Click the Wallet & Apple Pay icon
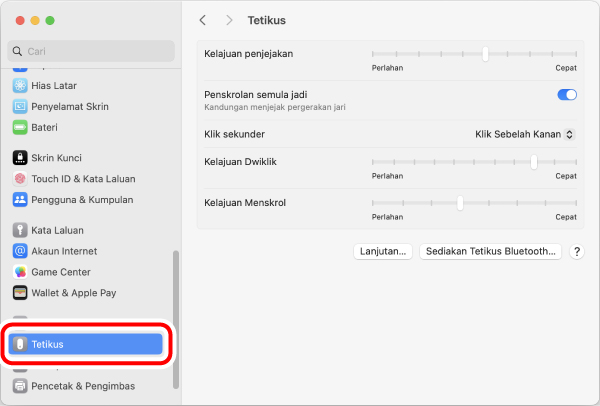This screenshot has height=406, width=600. pyautogui.click(x=19, y=293)
